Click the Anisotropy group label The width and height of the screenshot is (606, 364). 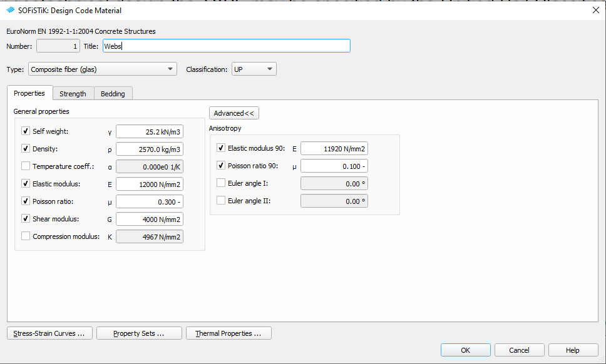click(225, 128)
